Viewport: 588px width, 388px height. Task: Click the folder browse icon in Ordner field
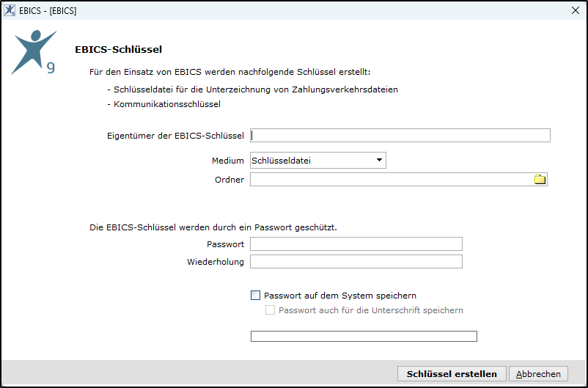(540, 180)
